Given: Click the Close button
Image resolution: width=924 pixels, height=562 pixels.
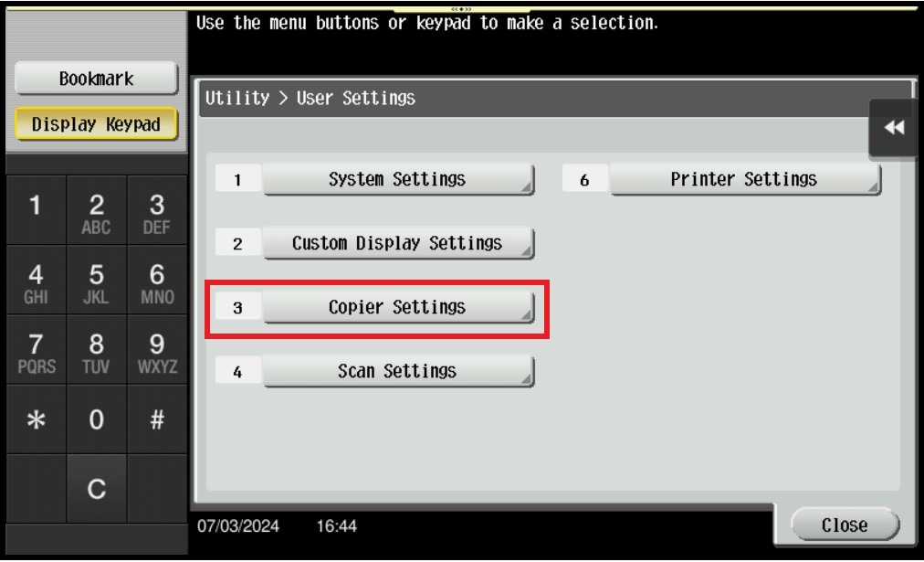Looking at the screenshot, I should [x=845, y=525].
